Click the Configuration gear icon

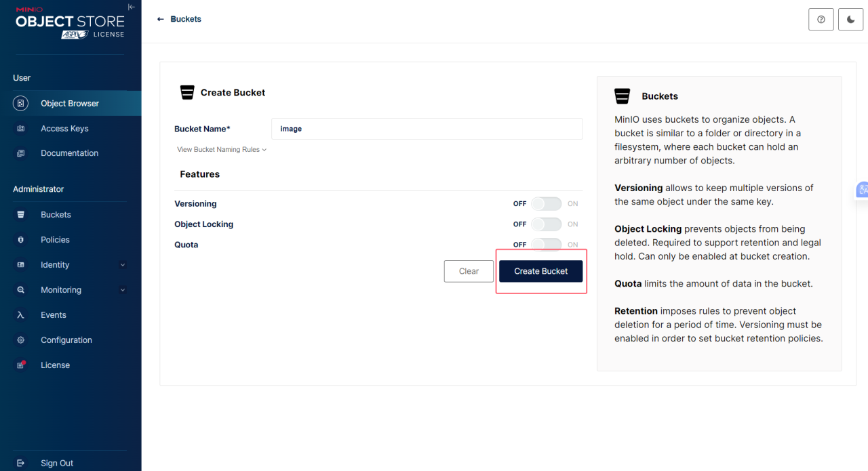(21, 340)
